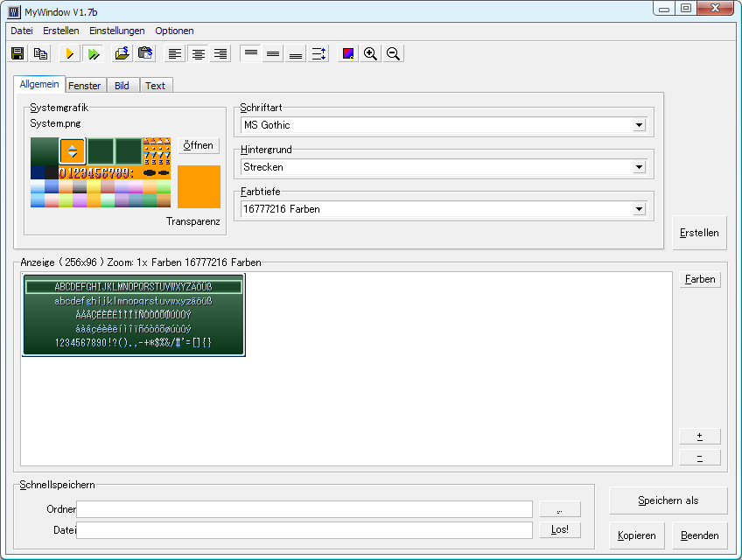Click the orange Transparenz color swatch
Image resolution: width=742 pixels, height=560 pixels.
click(199, 186)
